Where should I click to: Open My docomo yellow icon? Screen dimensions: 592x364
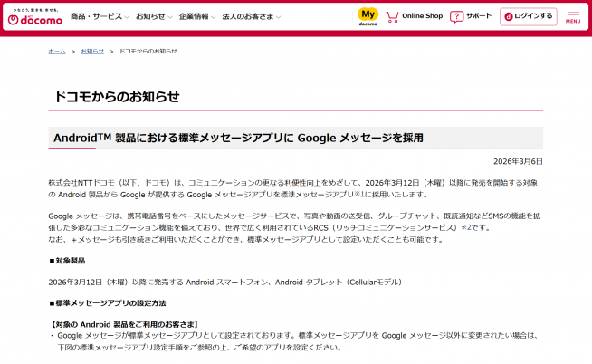point(368,15)
